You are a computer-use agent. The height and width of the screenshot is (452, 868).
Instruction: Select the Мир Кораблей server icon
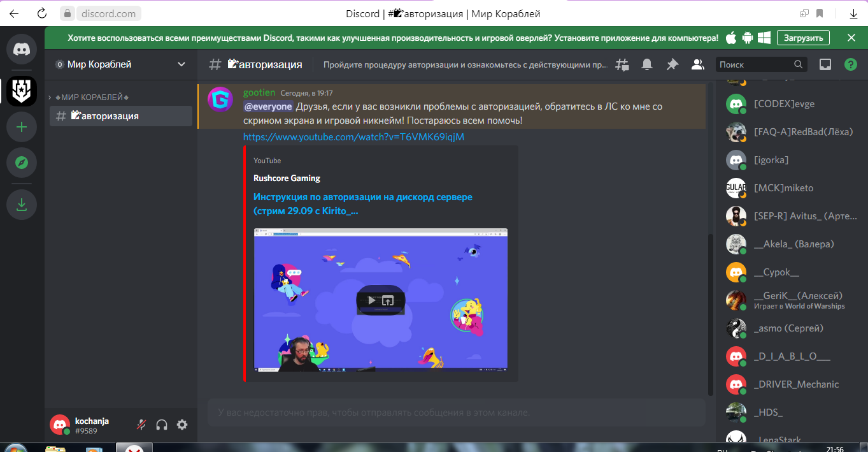(22, 91)
